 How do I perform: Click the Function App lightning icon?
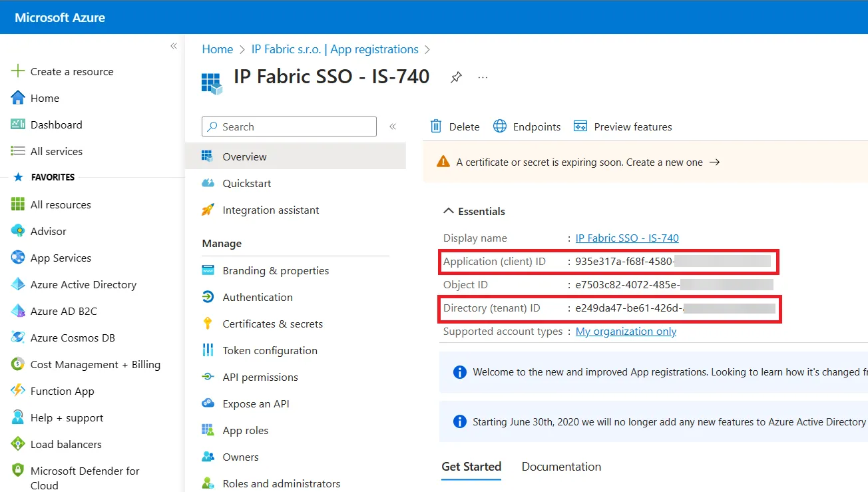(x=18, y=391)
